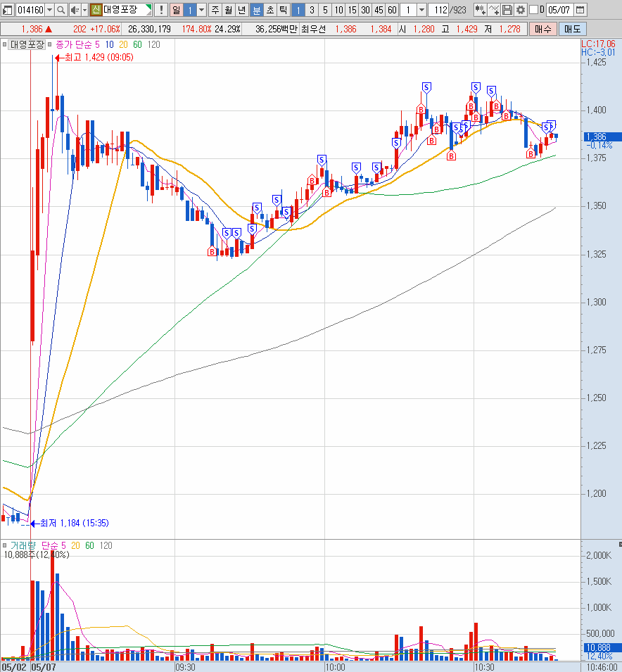622x672 pixels.
Task: Click the exclamation mark info icon
Action: (160, 10)
